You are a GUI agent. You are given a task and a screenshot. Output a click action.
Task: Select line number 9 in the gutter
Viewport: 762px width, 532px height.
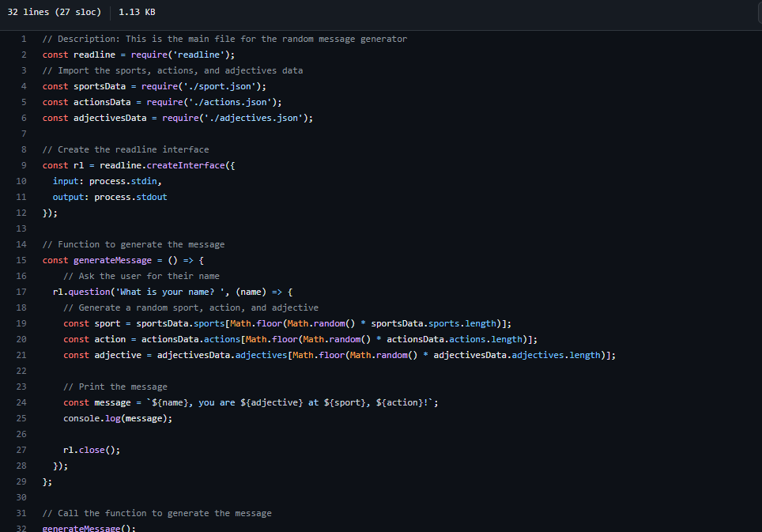(24, 165)
